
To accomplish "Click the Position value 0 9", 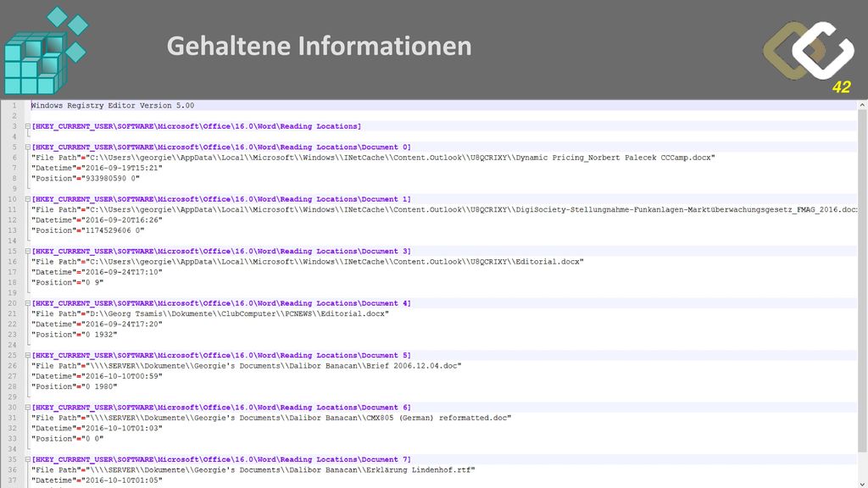I will click(92, 283).
